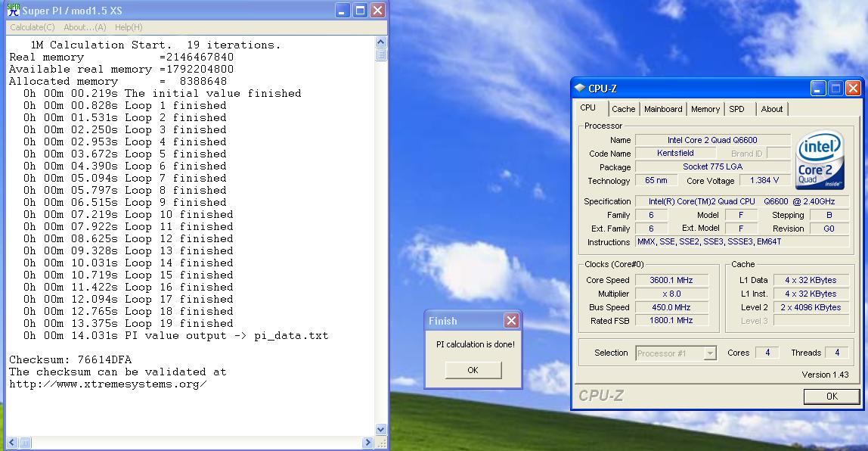
Task: Click the Instructions field listing MMX, SSE
Action: tap(742, 241)
